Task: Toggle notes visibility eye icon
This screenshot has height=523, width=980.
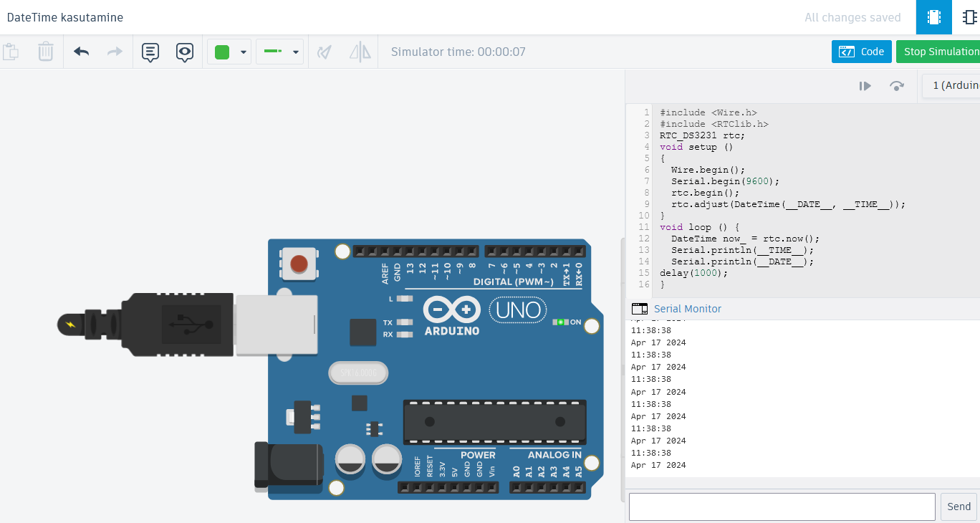Action: pos(185,52)
